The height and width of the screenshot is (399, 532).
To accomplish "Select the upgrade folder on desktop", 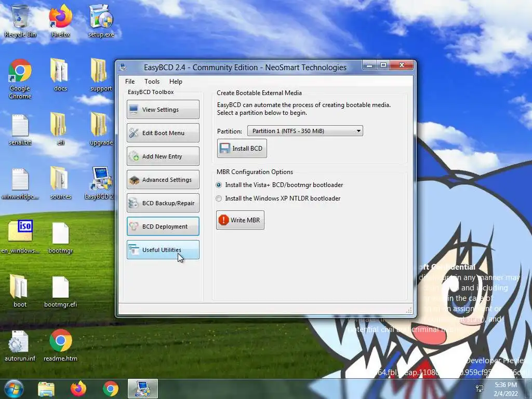I will click(101, 129).
